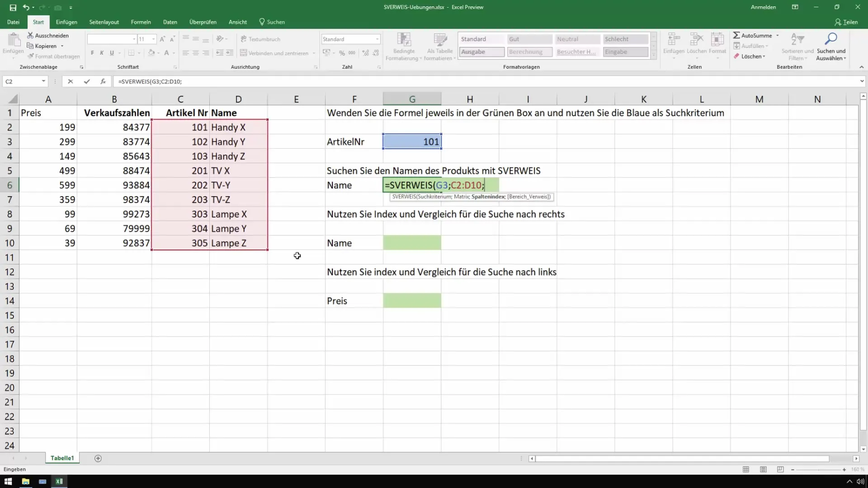Click the thousands separator 000 icon
868x488 pixels.
click(352, 53)
